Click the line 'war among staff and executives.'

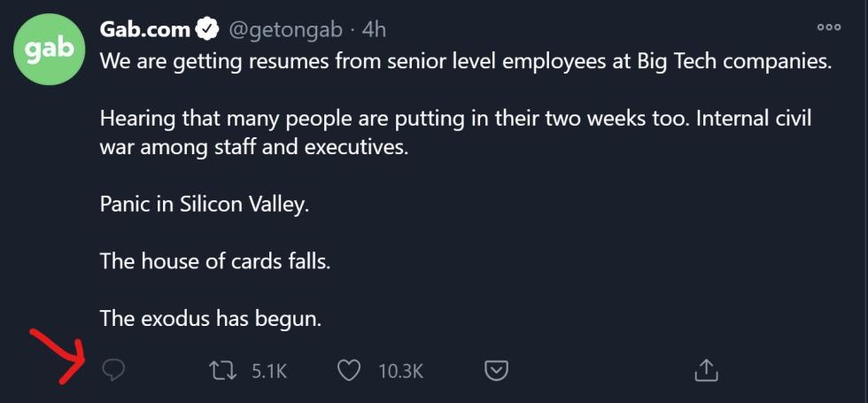(253, 148)
